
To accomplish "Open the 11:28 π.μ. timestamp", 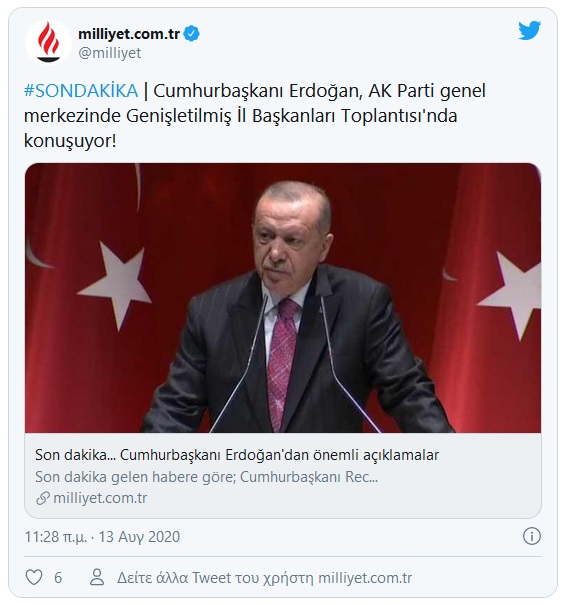I will point(56,537).
